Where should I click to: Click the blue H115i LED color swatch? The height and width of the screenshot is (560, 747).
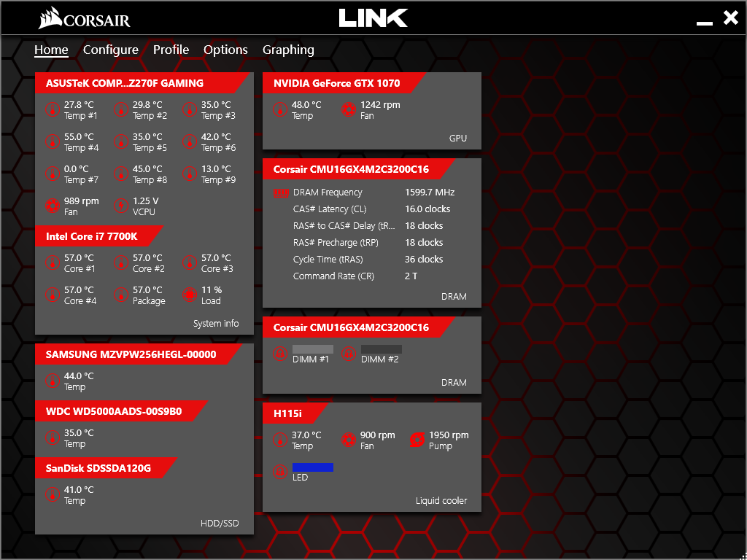coord(312,467)
